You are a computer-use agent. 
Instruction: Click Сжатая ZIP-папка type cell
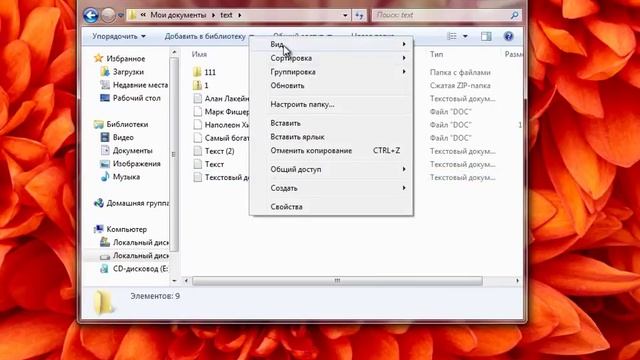460,85
